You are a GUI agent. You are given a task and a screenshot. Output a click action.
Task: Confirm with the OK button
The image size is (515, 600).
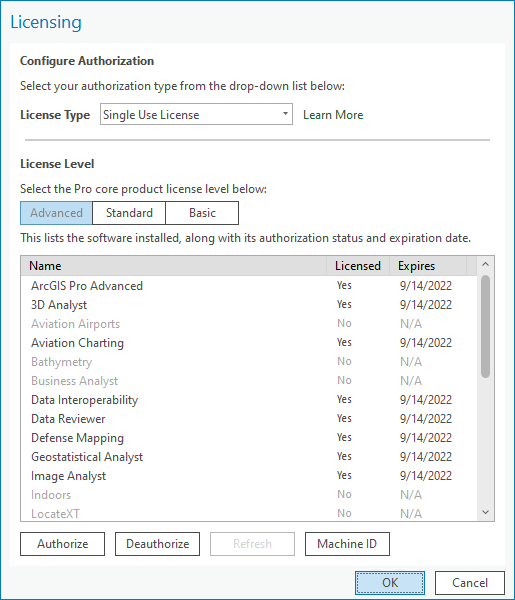click(390, 583)
